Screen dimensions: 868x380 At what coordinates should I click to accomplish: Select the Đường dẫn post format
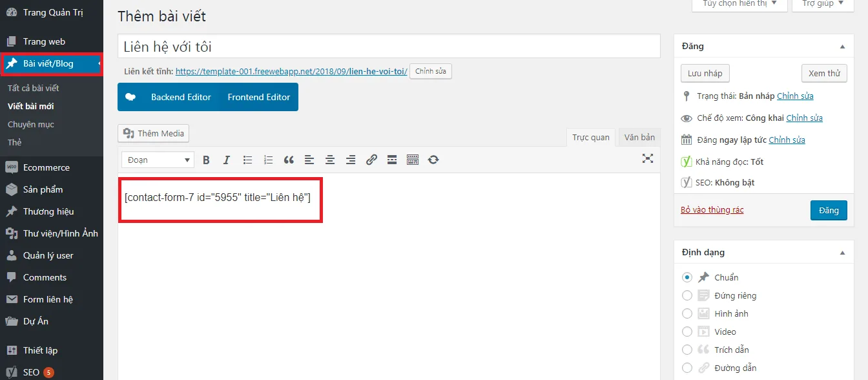tap(687, 368)
